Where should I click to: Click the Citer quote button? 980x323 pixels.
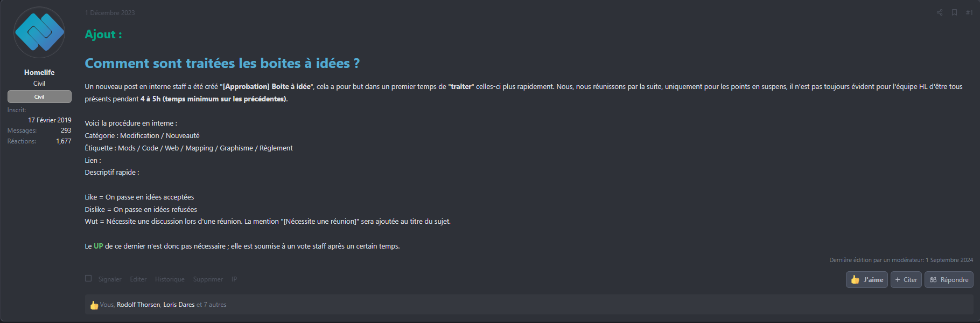pyautogui.click(x=906, y=280)
